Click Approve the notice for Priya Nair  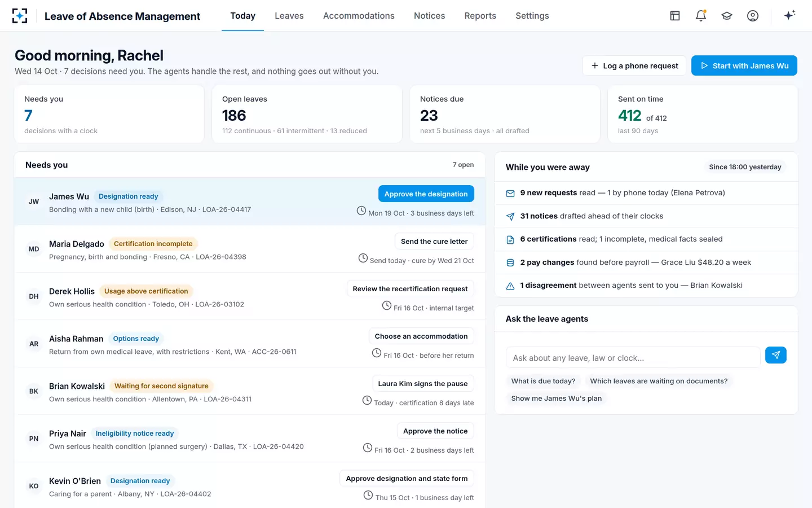pos(435,431)
